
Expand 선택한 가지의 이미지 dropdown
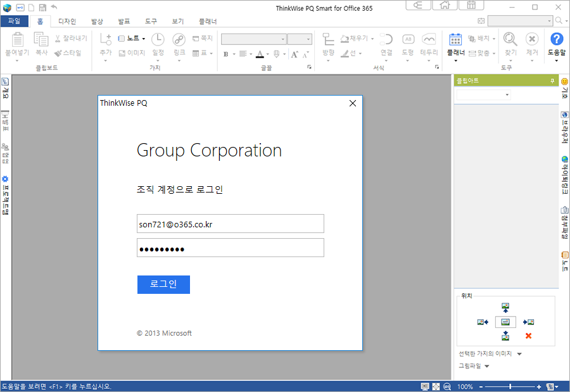(519, 354)
